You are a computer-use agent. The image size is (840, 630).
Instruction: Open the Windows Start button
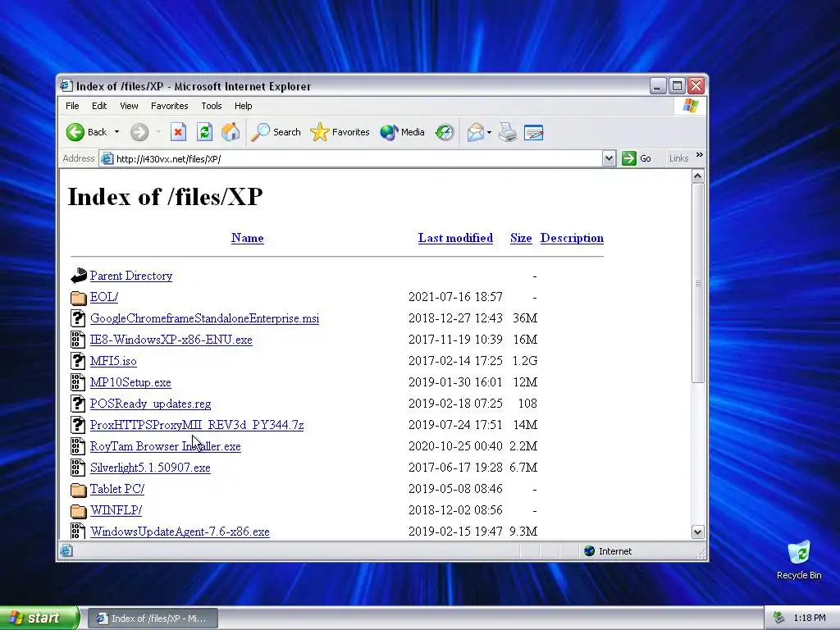39,618
